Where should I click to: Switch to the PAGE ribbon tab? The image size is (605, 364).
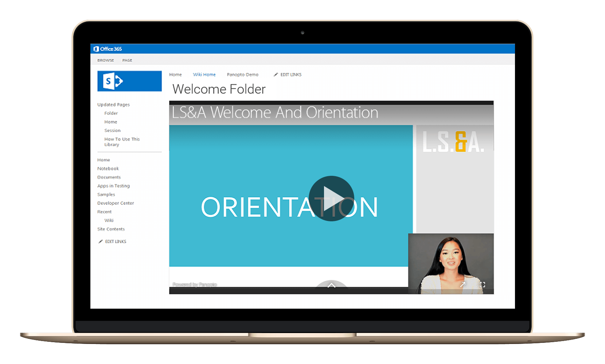click(x=127, y=60)
